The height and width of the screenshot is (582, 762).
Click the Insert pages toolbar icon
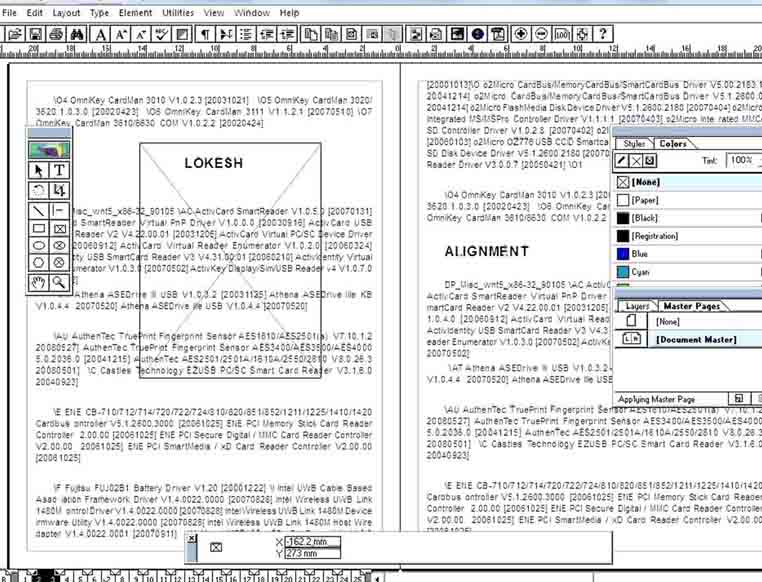pos(312,34)
